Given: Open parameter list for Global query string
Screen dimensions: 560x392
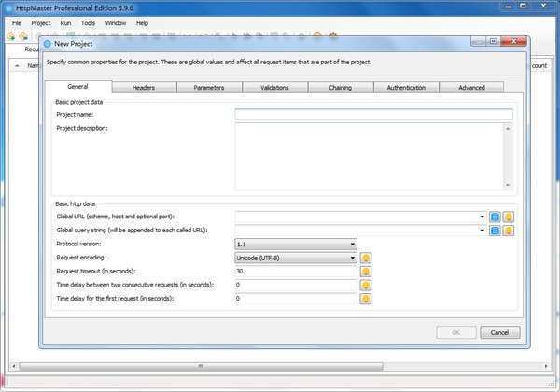Looking at the screenshot, I should click(495, 231).
